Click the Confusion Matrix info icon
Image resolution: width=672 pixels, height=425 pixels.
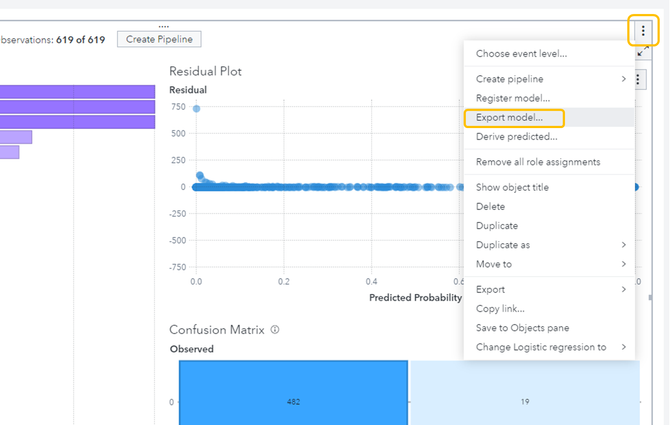tap(274, 329)
